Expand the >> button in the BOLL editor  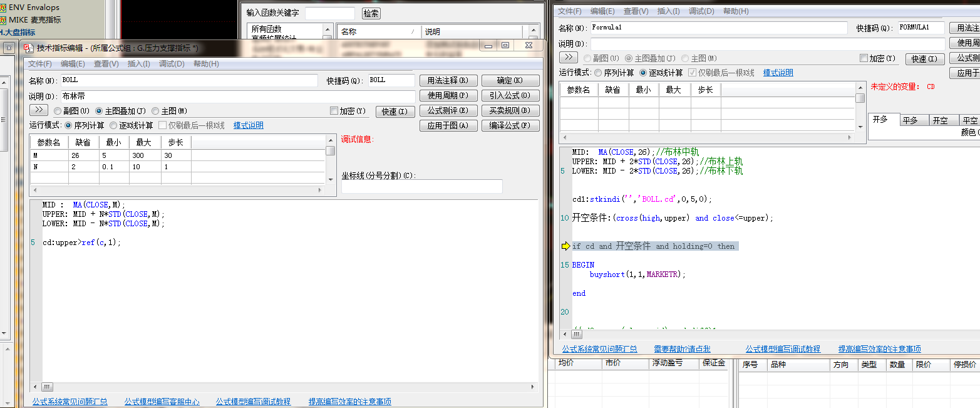(38, 110)
